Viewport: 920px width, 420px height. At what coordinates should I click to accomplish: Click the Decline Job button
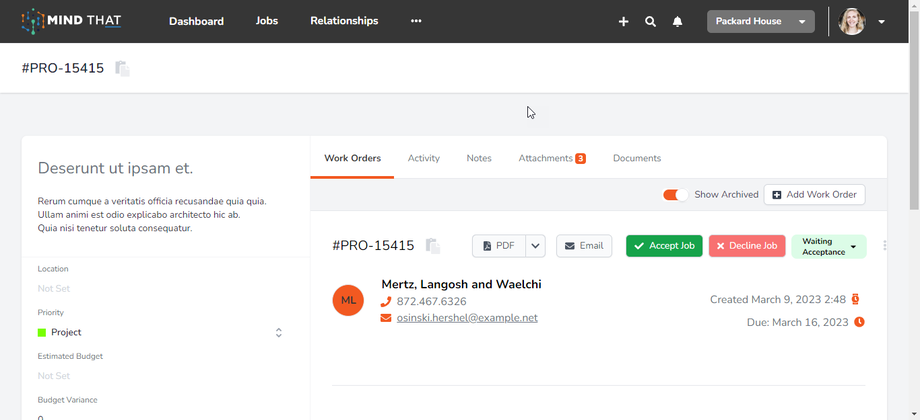coord(747,246)
